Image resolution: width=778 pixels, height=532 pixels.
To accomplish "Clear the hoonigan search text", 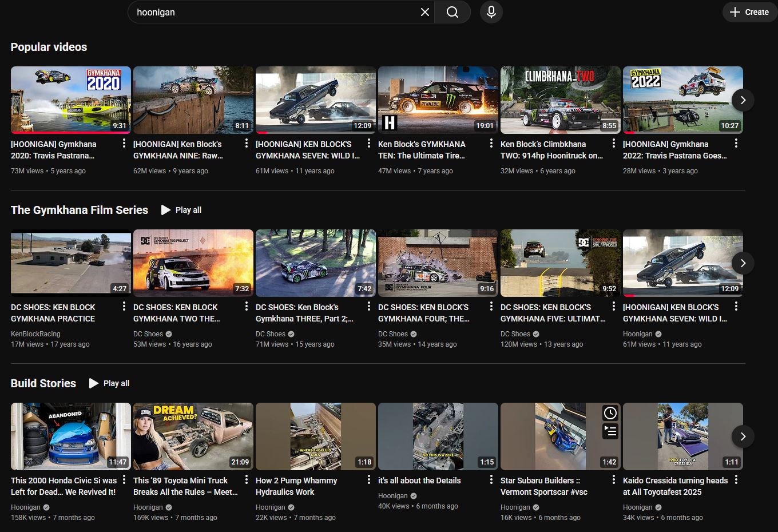I will pyautogui.click(x=425, y=12).
